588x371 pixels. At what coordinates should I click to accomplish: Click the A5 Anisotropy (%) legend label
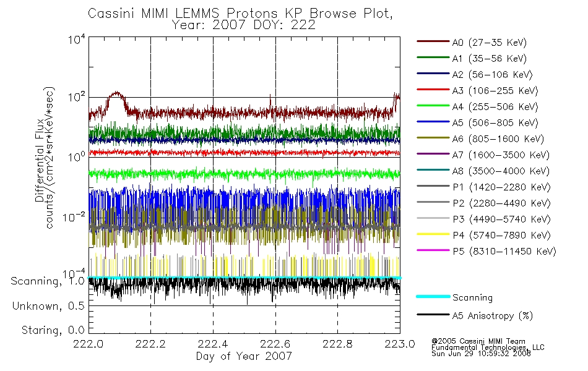coord(493,317)
